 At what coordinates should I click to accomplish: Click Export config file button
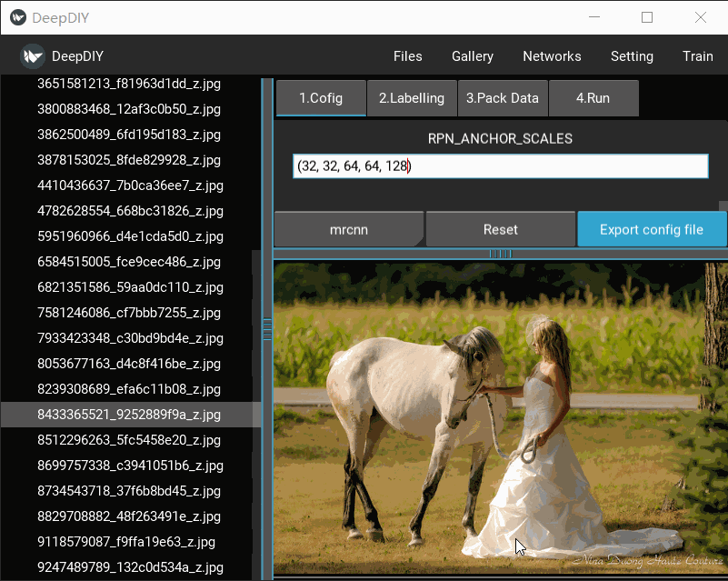point(652,229)
